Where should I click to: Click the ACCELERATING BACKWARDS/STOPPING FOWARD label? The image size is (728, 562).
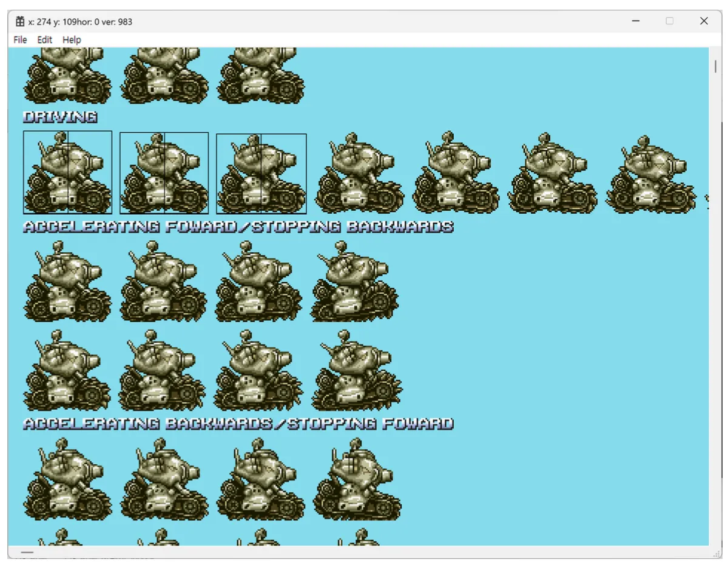238,423
